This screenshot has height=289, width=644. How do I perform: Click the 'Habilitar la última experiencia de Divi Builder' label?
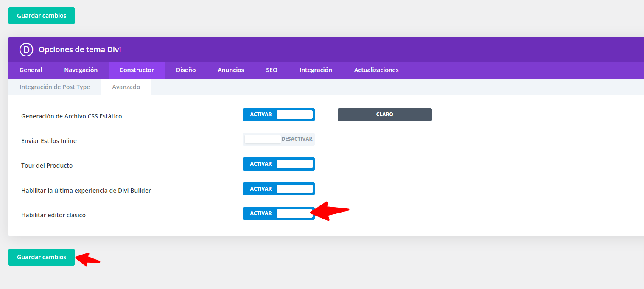86,191
